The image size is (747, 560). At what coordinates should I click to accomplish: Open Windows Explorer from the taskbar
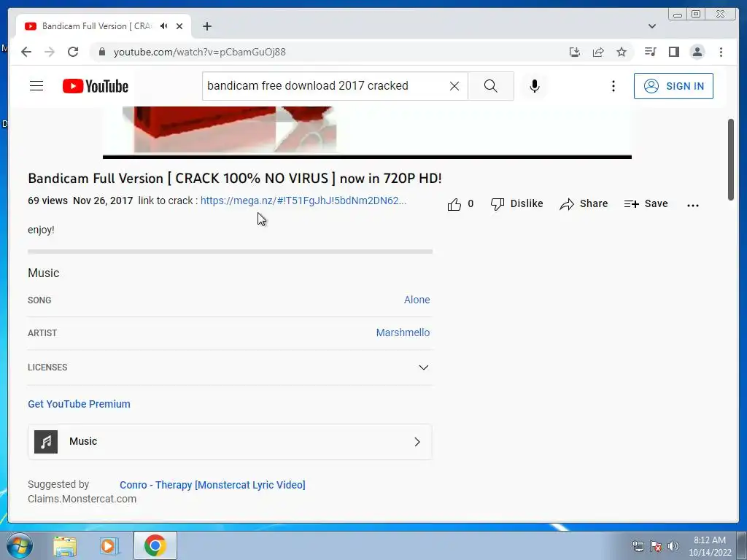(65, 545)
